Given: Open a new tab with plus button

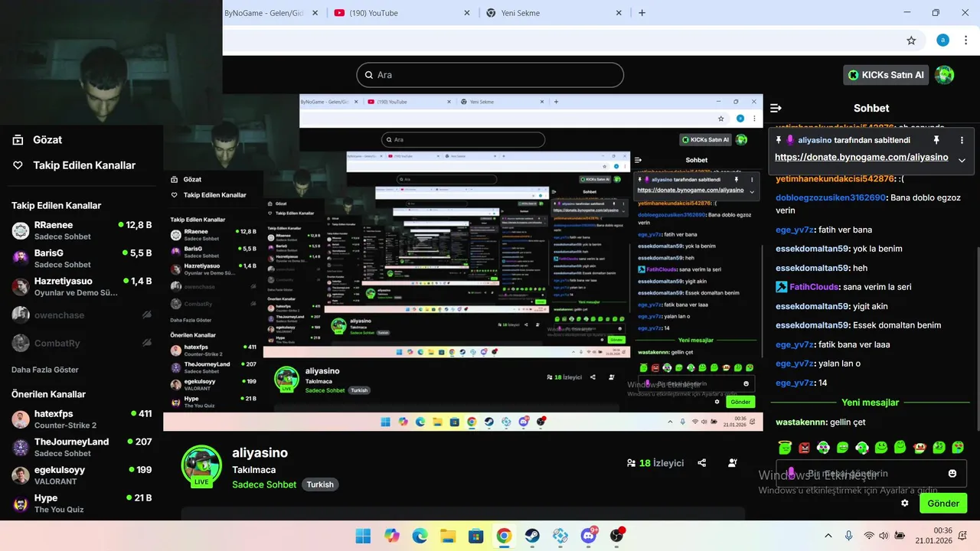Looking at the screenshot, I should 642,12.
